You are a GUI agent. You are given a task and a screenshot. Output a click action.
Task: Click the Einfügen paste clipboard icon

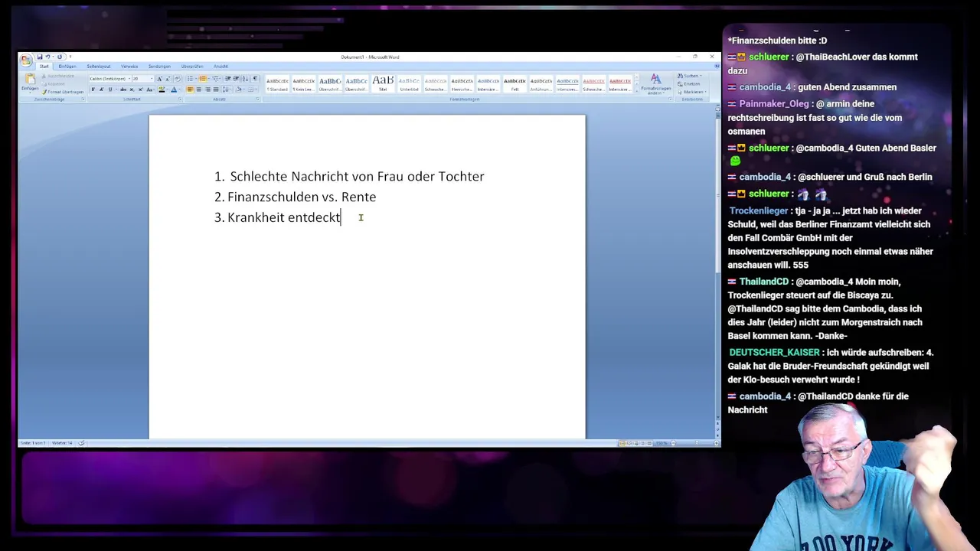click(30, 80)
